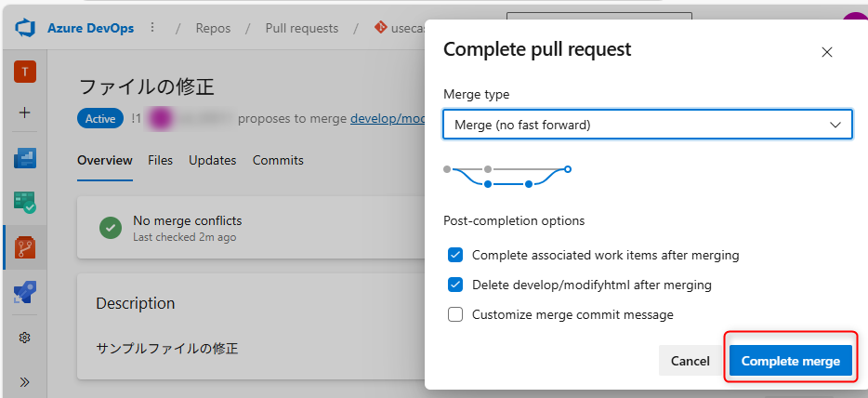Enable Customize merge commit message checkbox
Viewport: 868px width, 398px height.
(x=455, y=314)
